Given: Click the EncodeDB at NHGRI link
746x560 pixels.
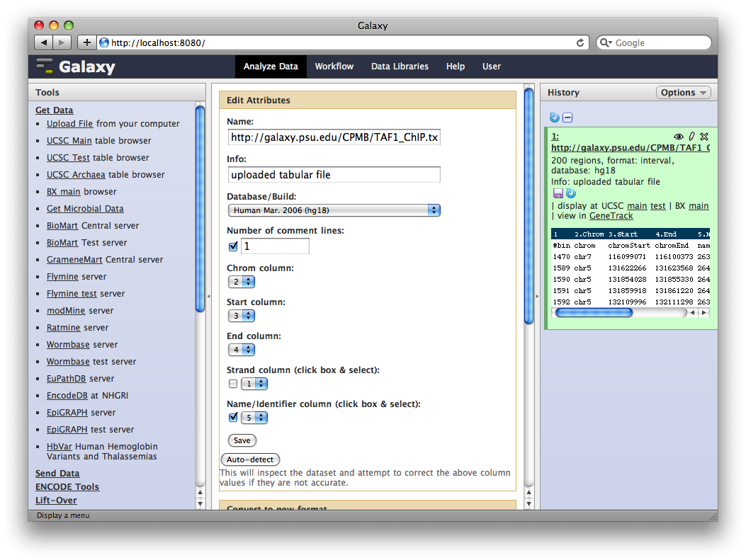Looking at the screenshot, I should [x=67, y=396].
